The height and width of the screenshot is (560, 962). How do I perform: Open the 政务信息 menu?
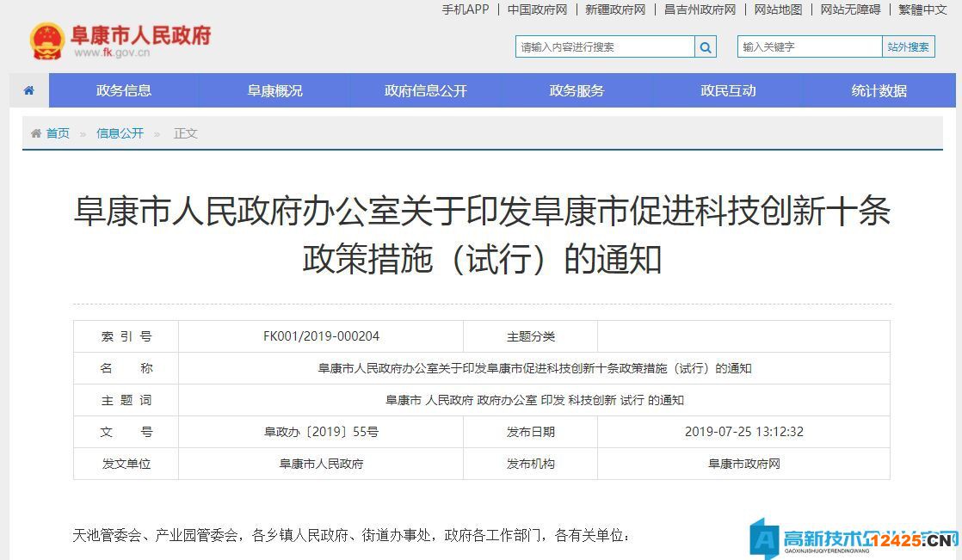[124, 90]
